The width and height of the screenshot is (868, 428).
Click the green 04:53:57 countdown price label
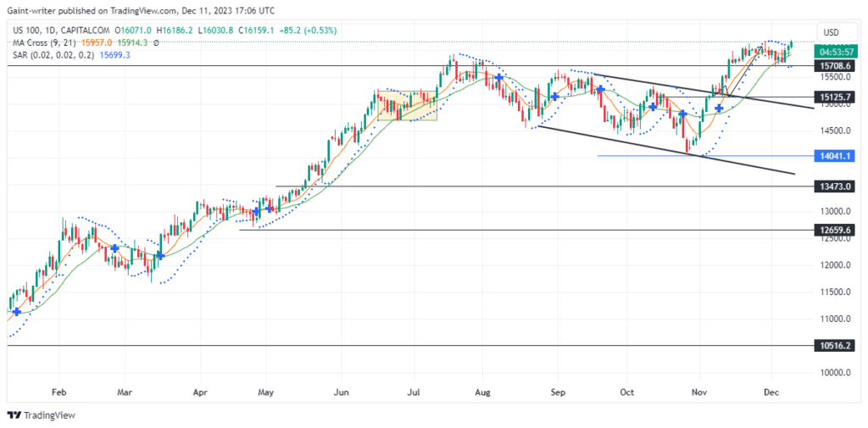click(x=834, y=53)
